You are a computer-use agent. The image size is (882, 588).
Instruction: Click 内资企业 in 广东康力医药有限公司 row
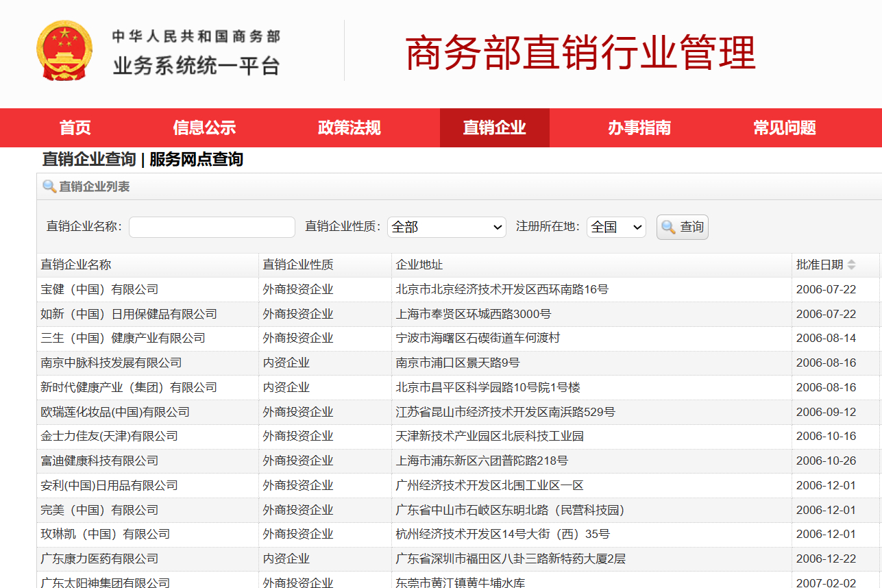pos(286,559)
